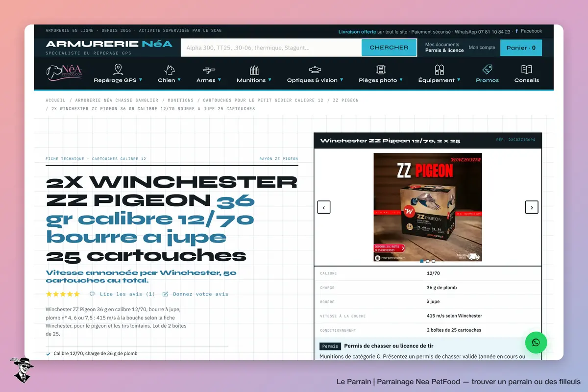Click the Chercher search button

389,48
